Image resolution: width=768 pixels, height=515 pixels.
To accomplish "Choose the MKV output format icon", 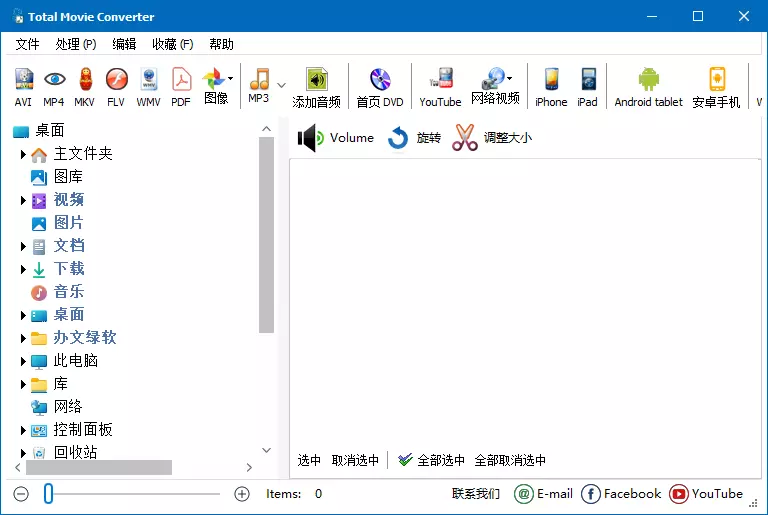I will click(x=85, y=86).
